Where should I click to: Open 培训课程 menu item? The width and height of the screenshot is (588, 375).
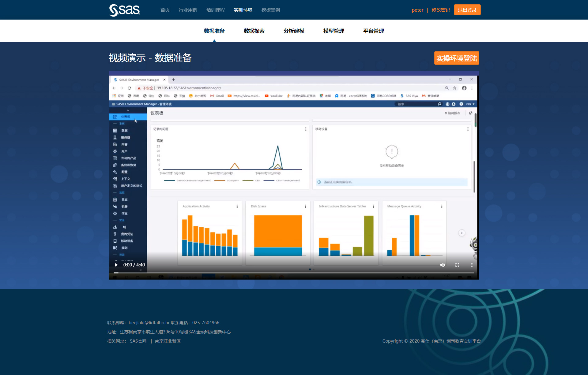(215, 10)
